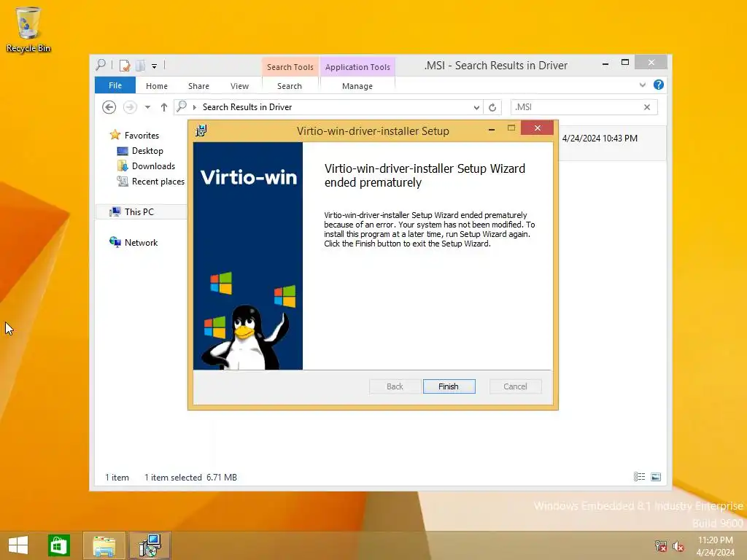
Task: Click Explorer window search icon in title bar
Action: point(101,65)
